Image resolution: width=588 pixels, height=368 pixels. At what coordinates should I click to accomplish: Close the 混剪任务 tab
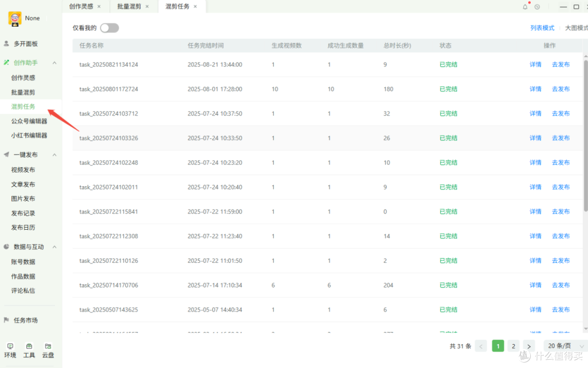tap(195, 7)
